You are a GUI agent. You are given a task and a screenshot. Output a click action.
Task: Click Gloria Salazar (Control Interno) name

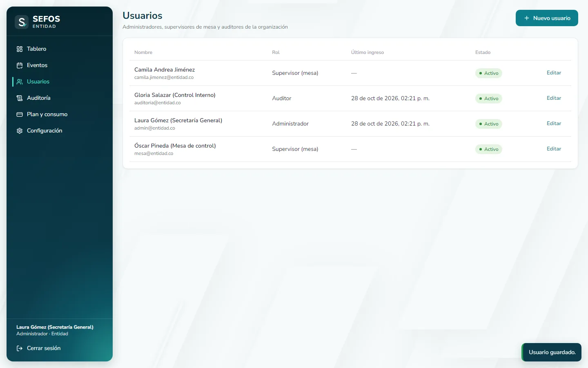click(x=175, y=95)
